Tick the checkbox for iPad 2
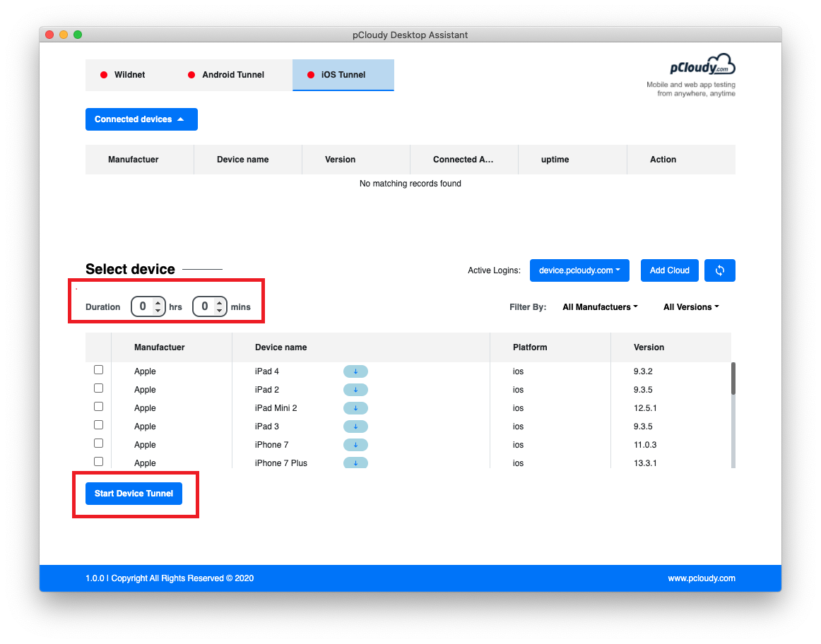This screenshot has width=821, height=644. 98,388
